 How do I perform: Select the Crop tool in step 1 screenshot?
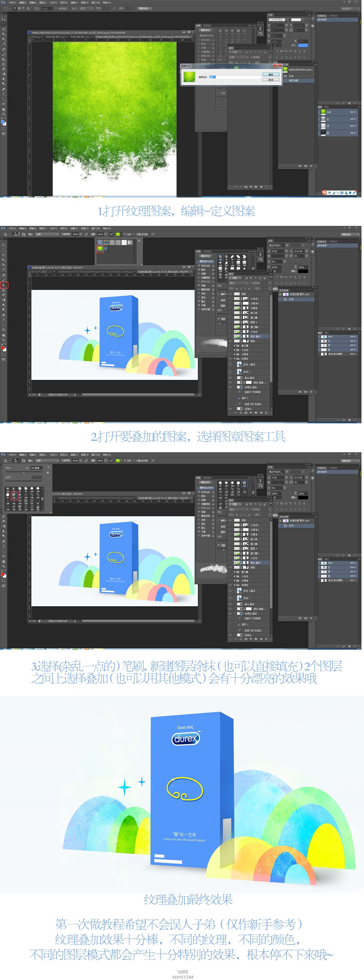pos(4,39)
